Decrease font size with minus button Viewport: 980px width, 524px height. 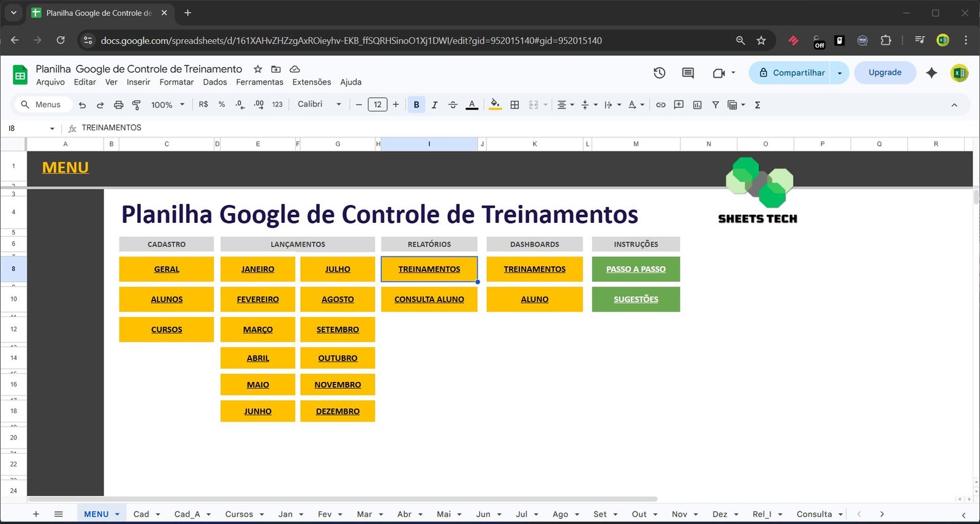[359, 105]
